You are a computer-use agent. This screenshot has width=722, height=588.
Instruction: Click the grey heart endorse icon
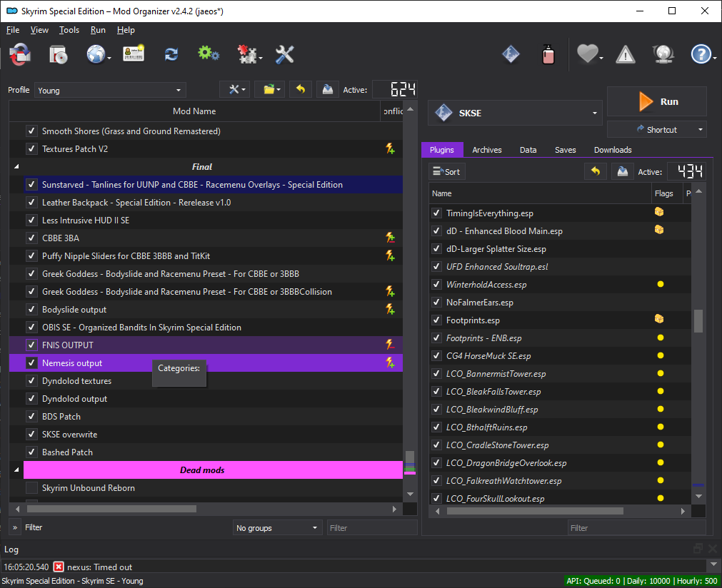point(587,54)
